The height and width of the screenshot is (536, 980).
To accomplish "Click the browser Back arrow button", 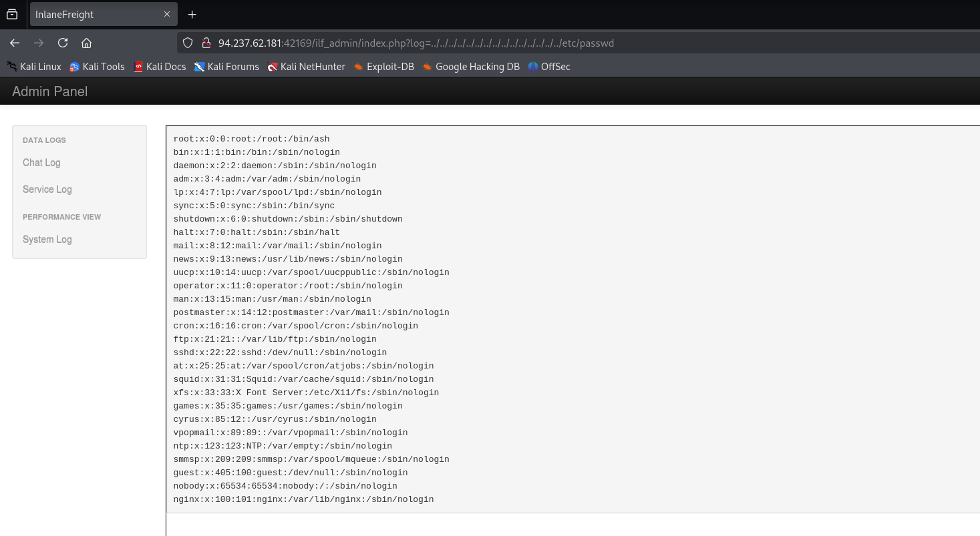I will 15,43.
